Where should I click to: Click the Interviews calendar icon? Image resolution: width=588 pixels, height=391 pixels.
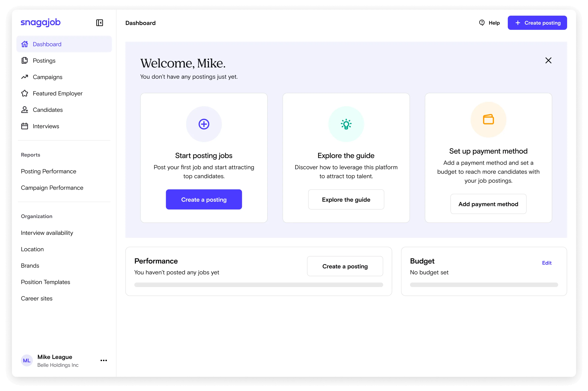pyautogui.click(x=24, y=126)
